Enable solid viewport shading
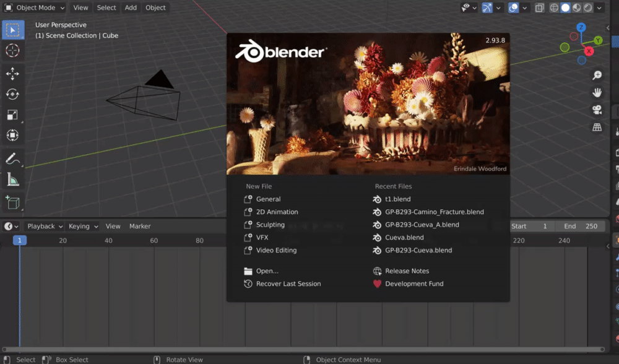 (565, 7)
